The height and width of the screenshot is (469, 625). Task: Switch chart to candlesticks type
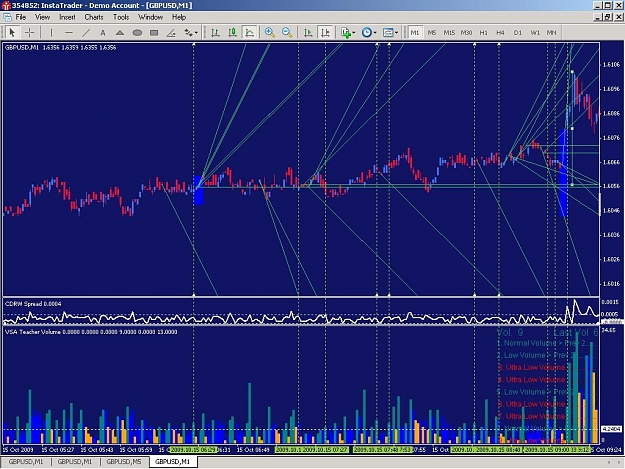click(233, 32)
